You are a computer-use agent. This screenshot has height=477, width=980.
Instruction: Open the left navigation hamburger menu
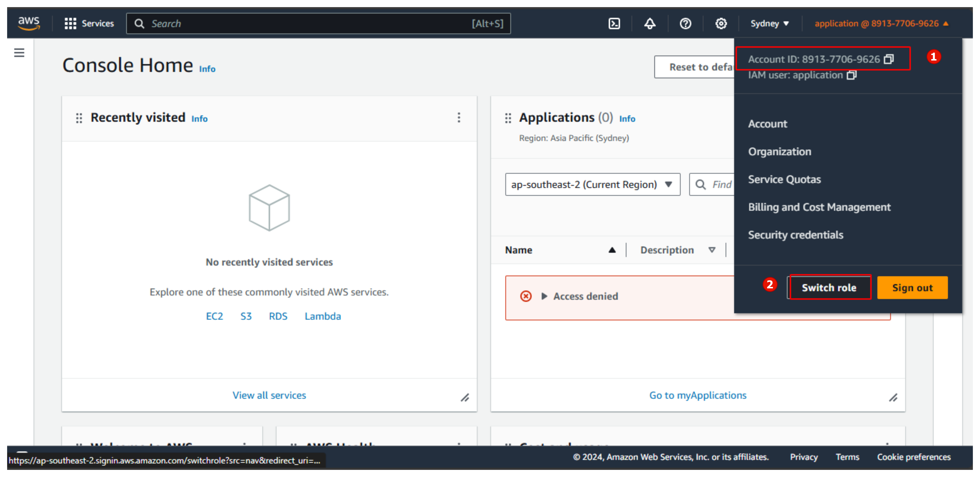tap(19, 53)
